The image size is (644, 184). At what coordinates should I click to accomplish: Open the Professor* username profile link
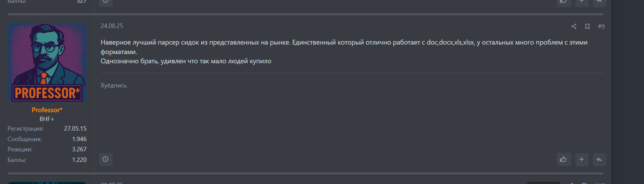click(47, 110)
